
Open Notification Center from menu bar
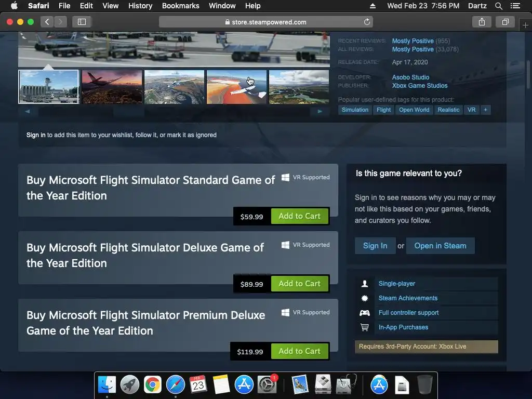click(x=515, y=6)
